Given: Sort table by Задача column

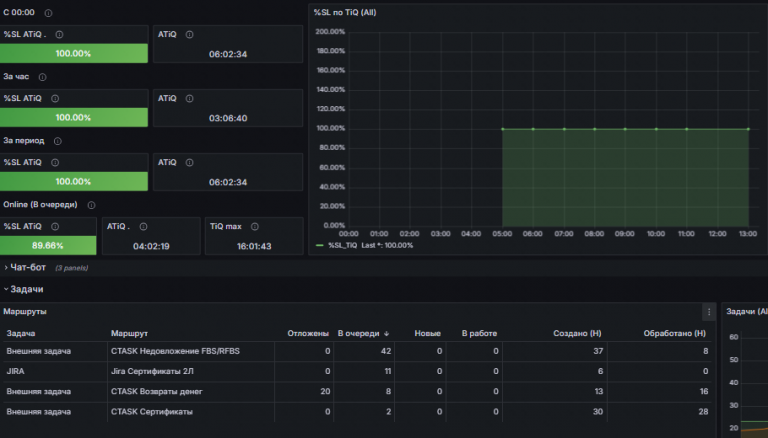Looking at the screenshot, I should coord(21,334).
